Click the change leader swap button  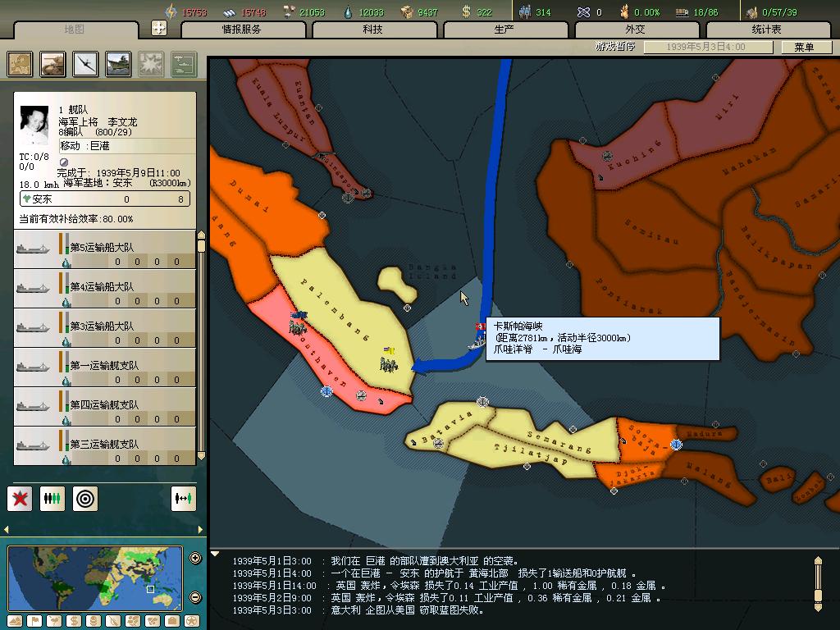(183, 499)
